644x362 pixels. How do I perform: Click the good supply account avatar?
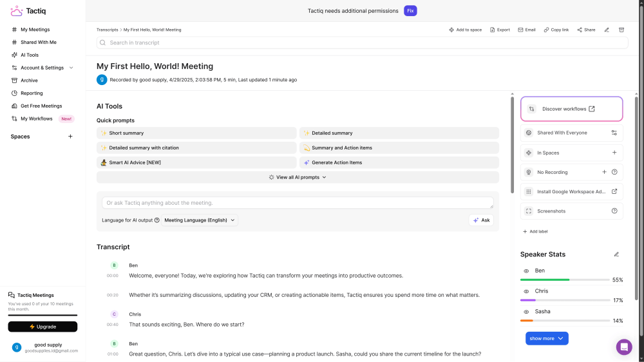pos(17,347)
